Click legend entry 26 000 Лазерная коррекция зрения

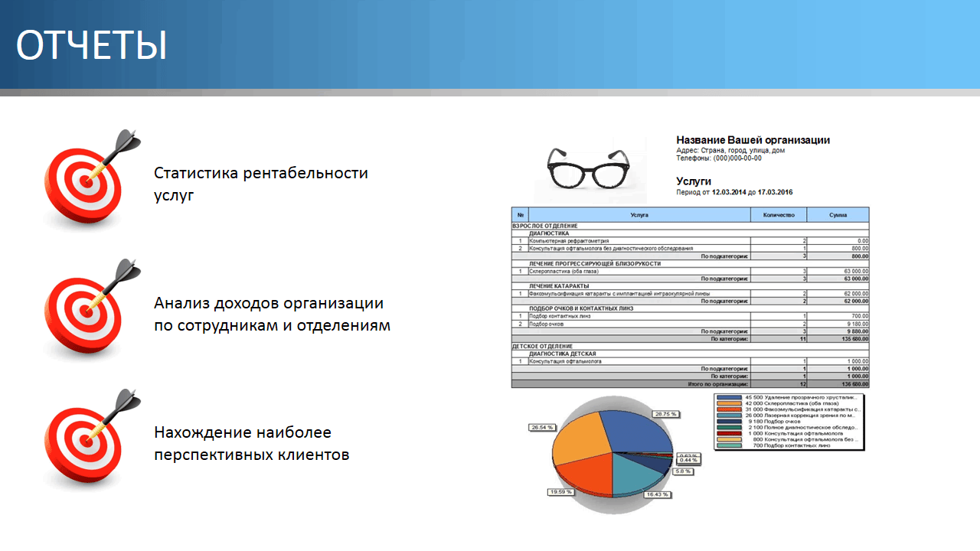click(x=801, y=416)
